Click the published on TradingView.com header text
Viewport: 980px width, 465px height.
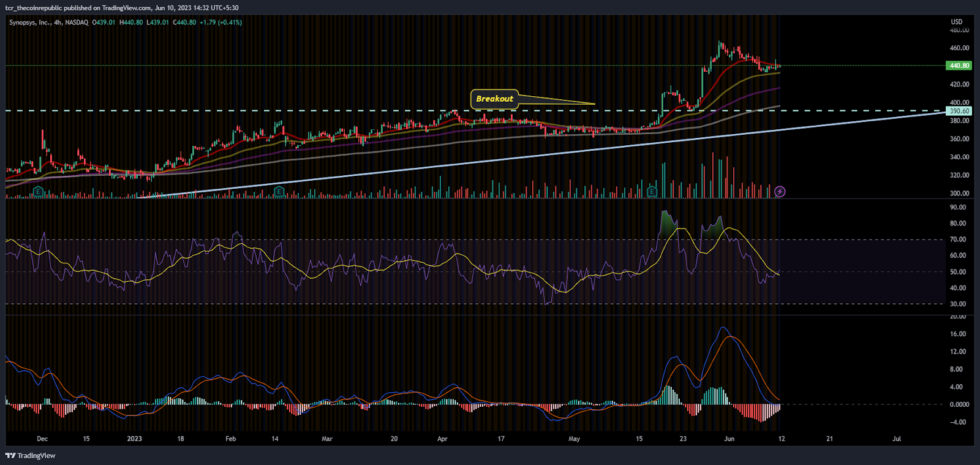click(x=108, y=8)
